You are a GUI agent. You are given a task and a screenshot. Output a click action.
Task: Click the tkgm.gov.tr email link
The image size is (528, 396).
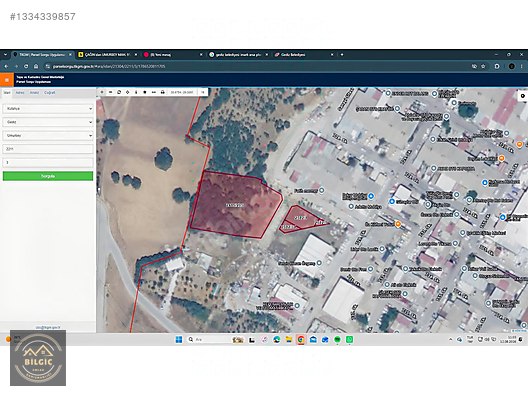tap(48, 327)
